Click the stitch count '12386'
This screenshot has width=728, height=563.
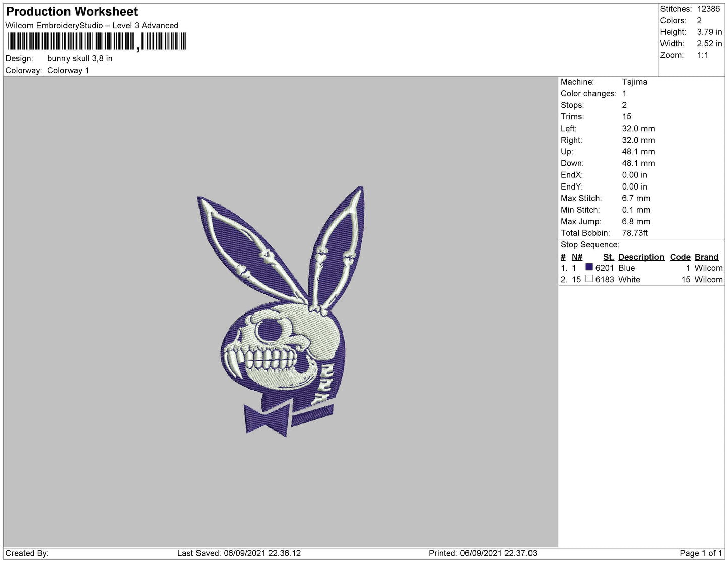coord(708,9)
